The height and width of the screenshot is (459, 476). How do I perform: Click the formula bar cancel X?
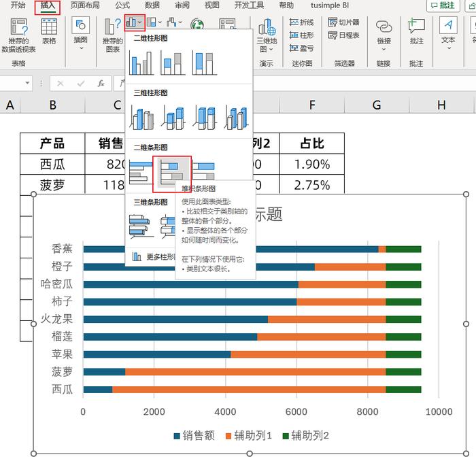(60, 83)
